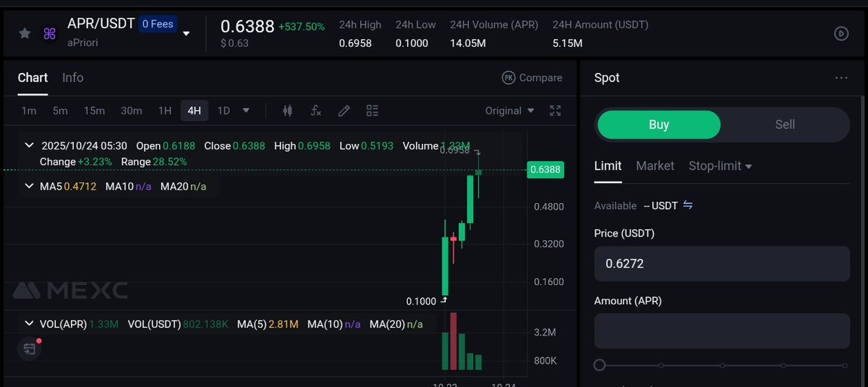Click the USDT transfer swap icon
Viewport: 868px width, 387px height.
tap(688, 205)
